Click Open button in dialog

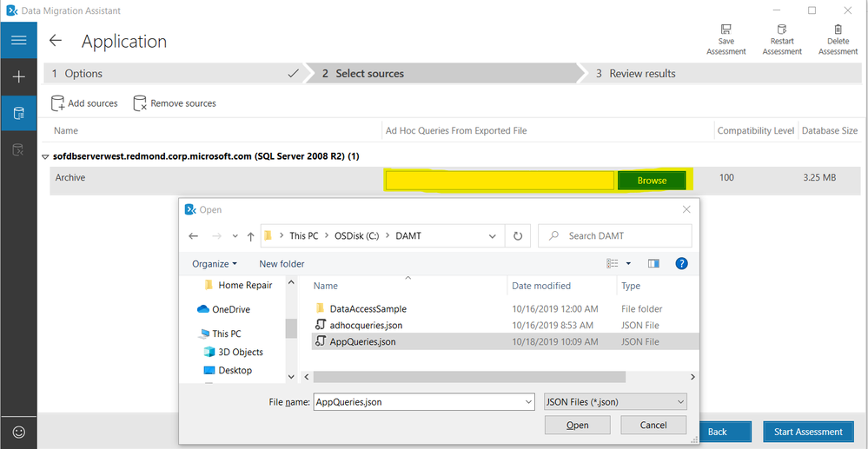[x=578, y=426]
